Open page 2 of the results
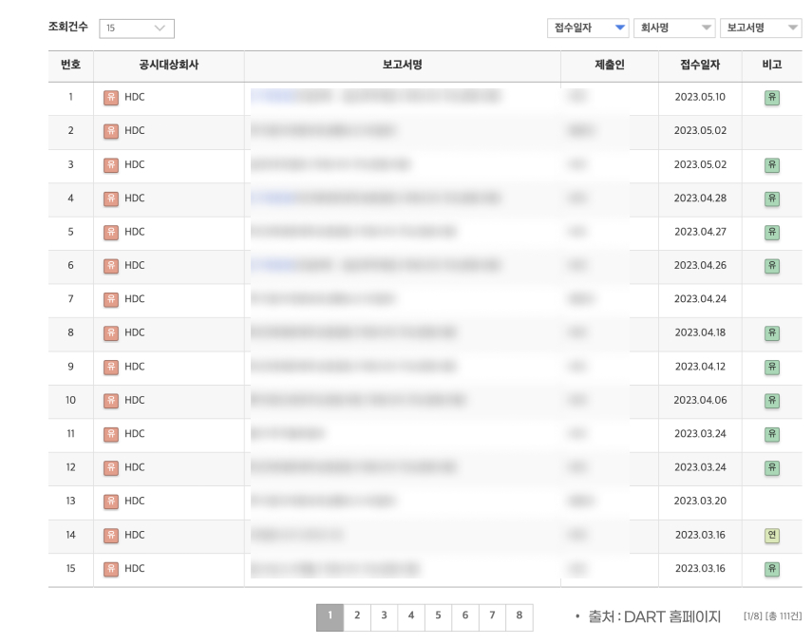Viewport: 812px width, 644px height. tap(356, 616)
